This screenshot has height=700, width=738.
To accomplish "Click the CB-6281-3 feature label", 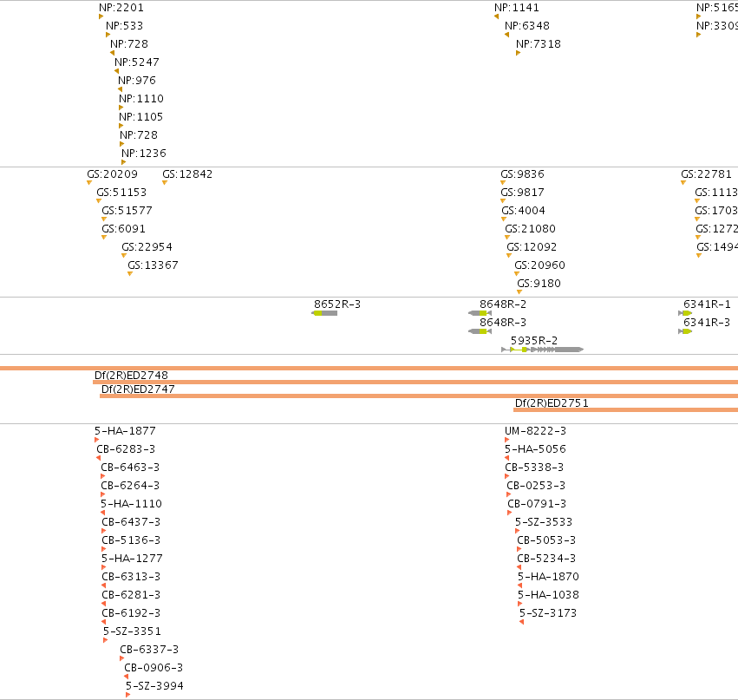I will pos(131,594).
